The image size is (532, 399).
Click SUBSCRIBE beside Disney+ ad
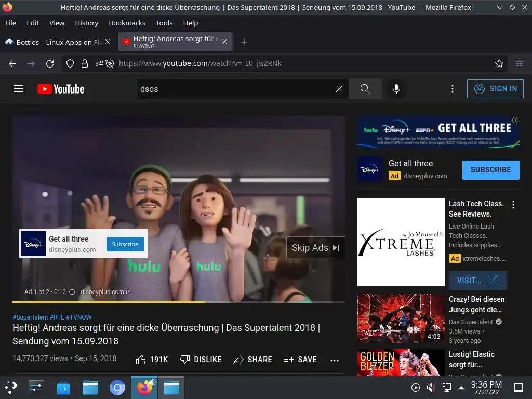point(490,170)
